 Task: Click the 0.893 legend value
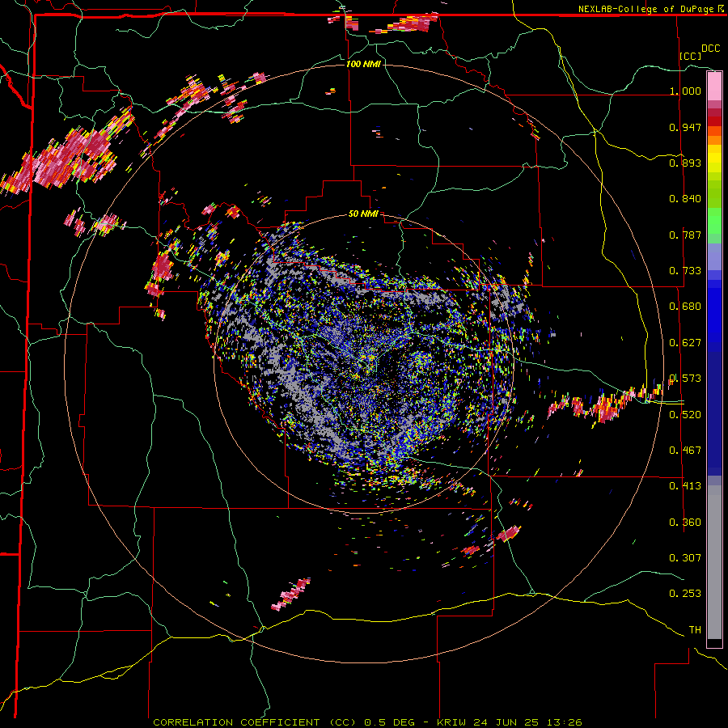[685, 163]
